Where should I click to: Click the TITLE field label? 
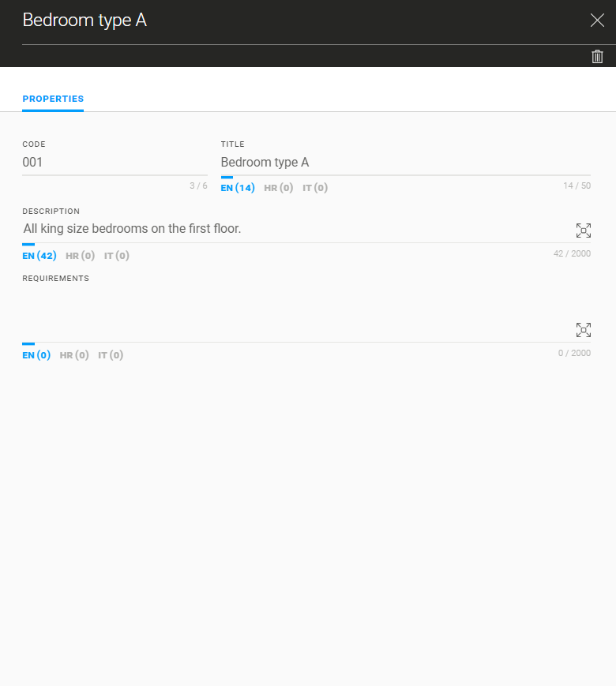click(232, 144)
